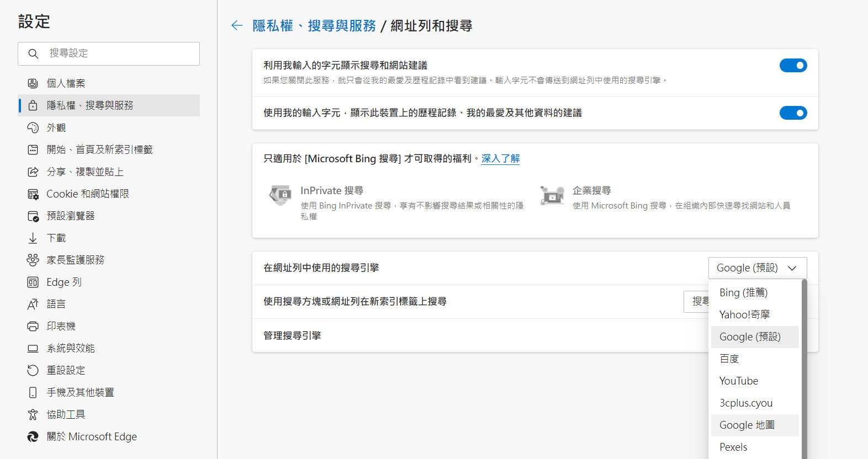Screen dimensions: 868x459
Task: Open 個人檔案 settings section
Action: (109, 83)
